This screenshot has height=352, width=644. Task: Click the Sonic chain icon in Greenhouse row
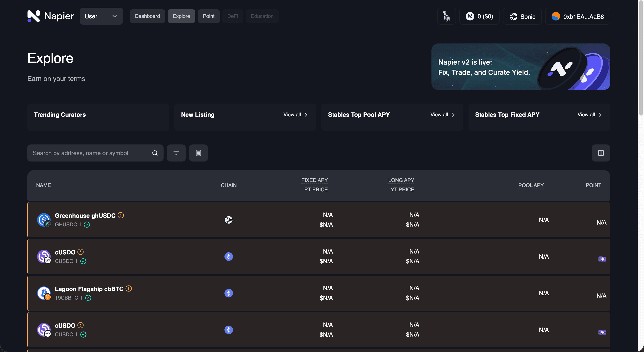coord(229,220)
